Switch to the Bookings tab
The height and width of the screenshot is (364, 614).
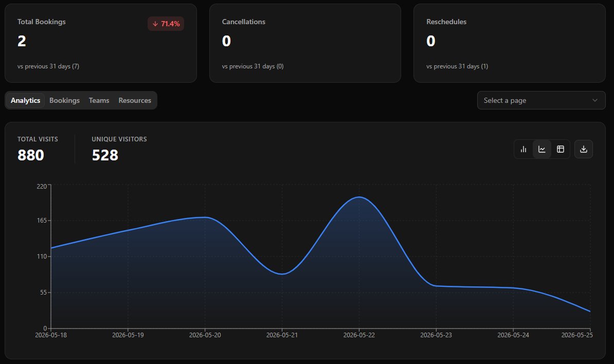[65, 101]
